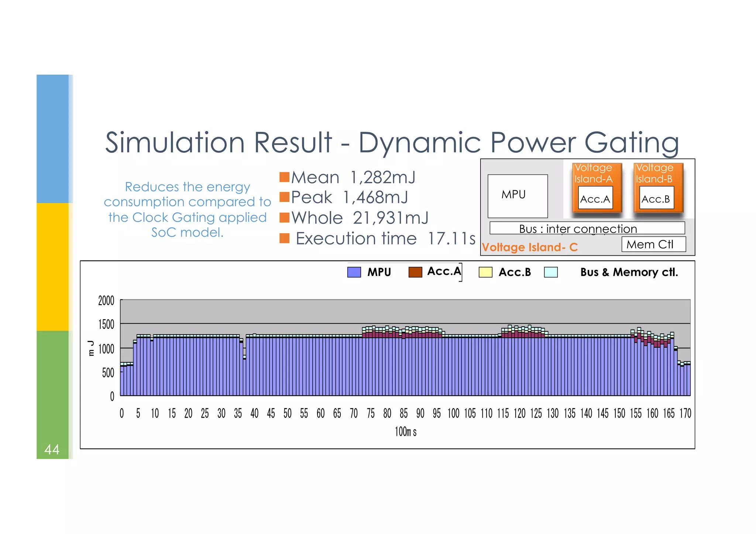Click the blue energy reduction description text
The image size is (756, 534).
pyautogui.click(x=188, y=209)
